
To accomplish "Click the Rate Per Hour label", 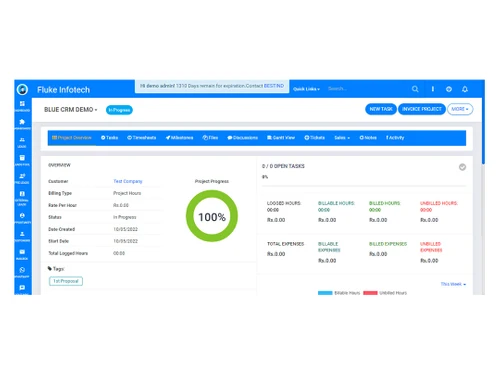I will point(62,205).
